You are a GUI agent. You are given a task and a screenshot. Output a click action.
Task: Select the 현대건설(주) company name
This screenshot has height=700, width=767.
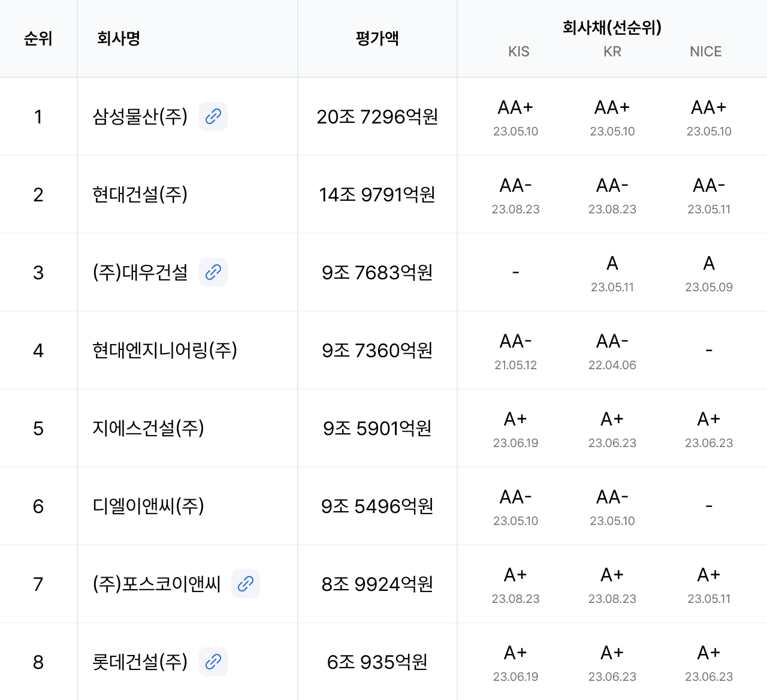pyautogui.click(x=140, y=194)
